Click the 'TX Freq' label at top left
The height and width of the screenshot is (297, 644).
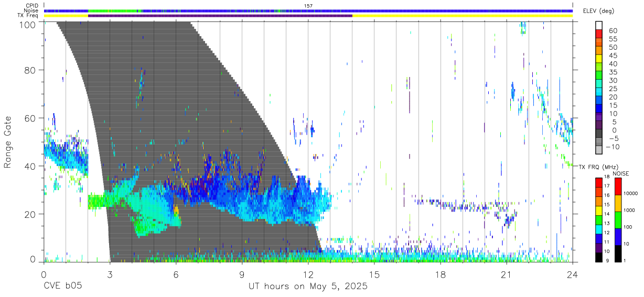coord(28,16)
